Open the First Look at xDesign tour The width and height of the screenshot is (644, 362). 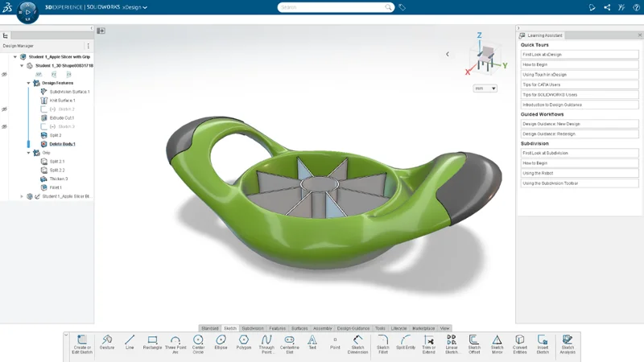(580, 55)
